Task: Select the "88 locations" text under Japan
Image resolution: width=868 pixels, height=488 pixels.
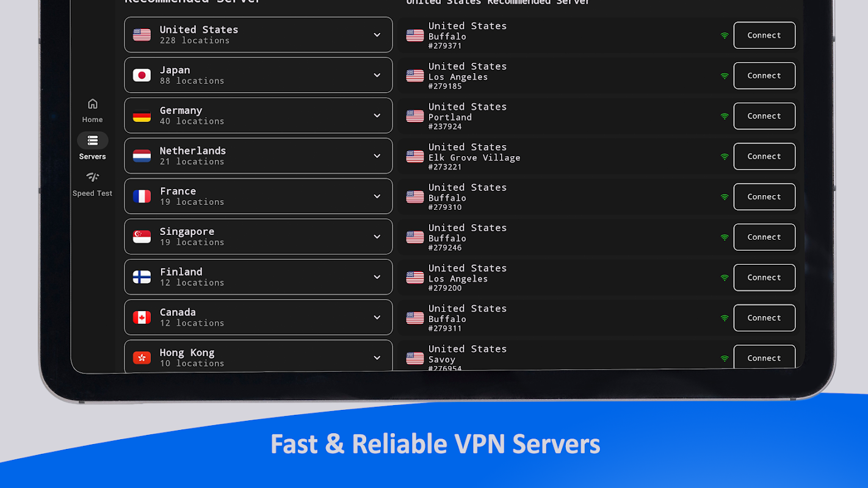Action: coord(192,81)
